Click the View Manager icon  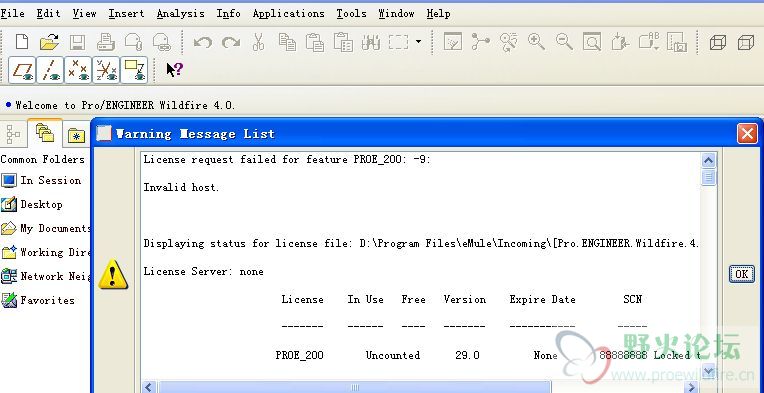point(677,42)
